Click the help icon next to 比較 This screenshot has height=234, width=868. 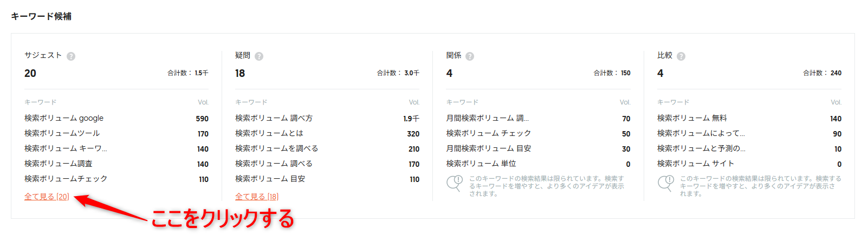point(681,56)
